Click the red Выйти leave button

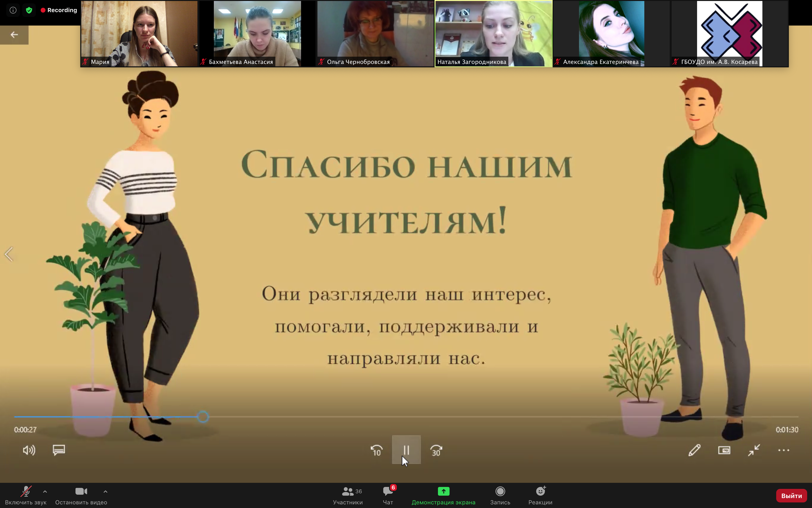tap(791, 496)
